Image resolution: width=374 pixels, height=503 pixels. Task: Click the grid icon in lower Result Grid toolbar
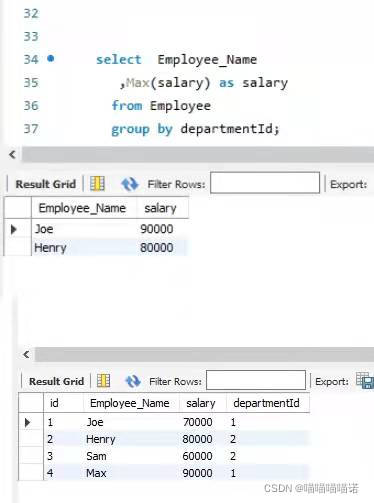click(x=103, y=381)
